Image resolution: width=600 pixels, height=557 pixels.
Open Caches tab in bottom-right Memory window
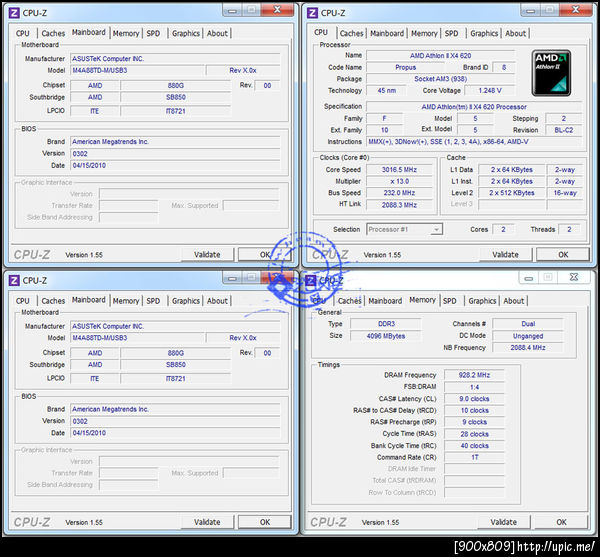pyautogui.click(x=349, y=301)
